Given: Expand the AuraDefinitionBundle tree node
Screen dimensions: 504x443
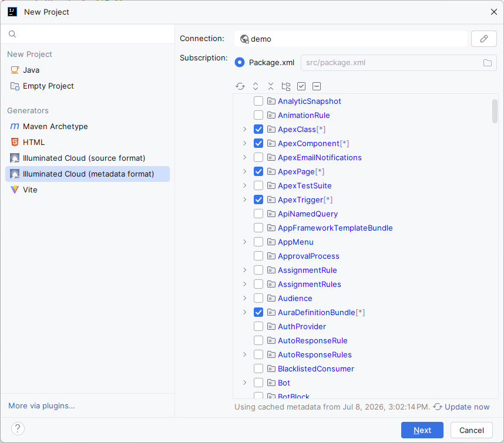Looking at the screenshot, I should click(244, 312).
